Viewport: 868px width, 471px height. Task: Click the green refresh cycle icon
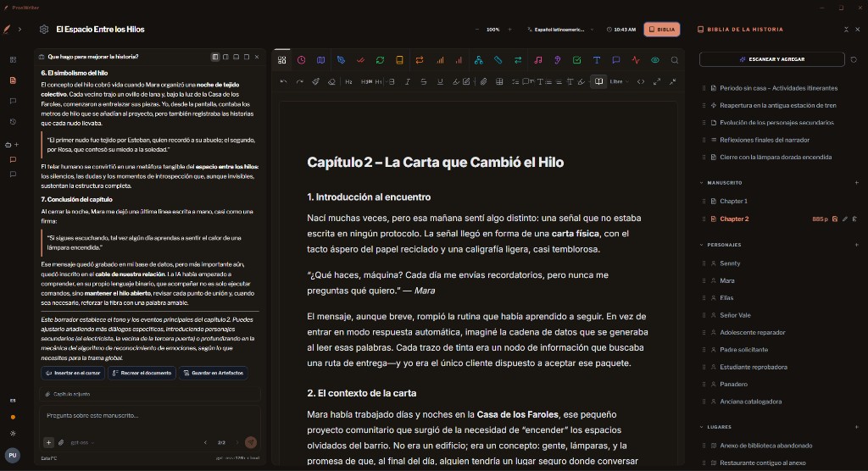coord(380,60)
